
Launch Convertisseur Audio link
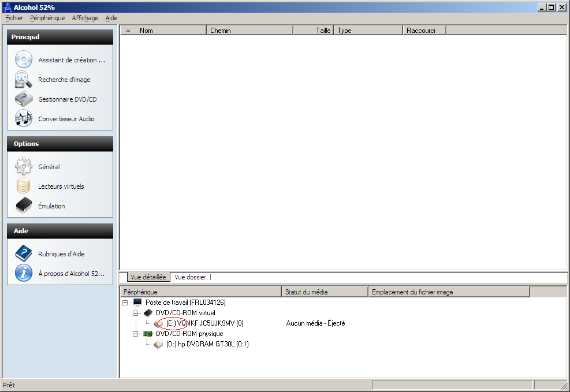coord(66,119)
